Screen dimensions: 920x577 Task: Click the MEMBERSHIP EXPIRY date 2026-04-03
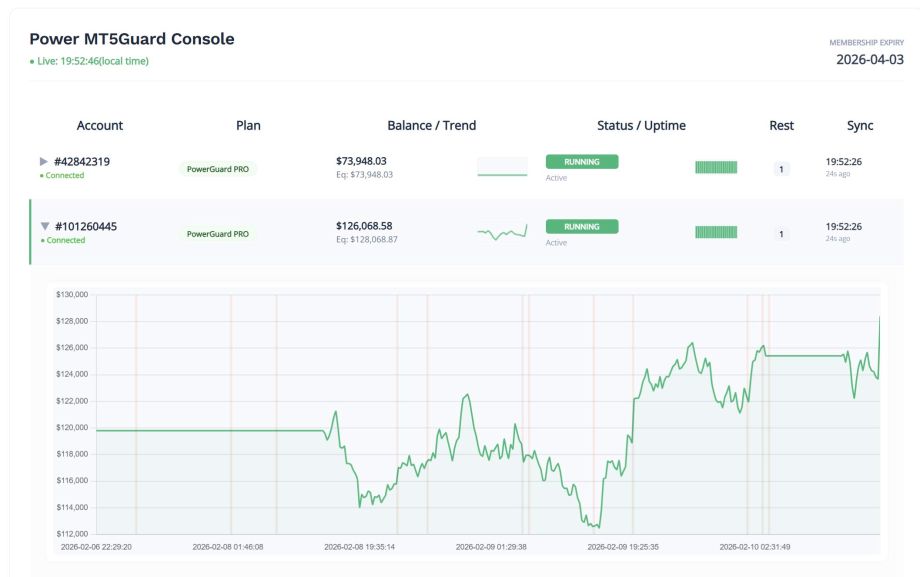(868, 60)
